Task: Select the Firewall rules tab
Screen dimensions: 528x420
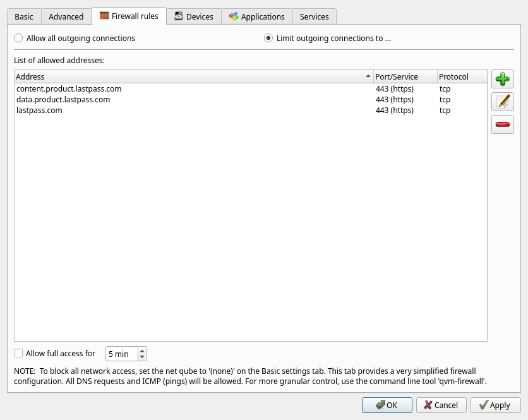Action: click(x=129, y=16)
